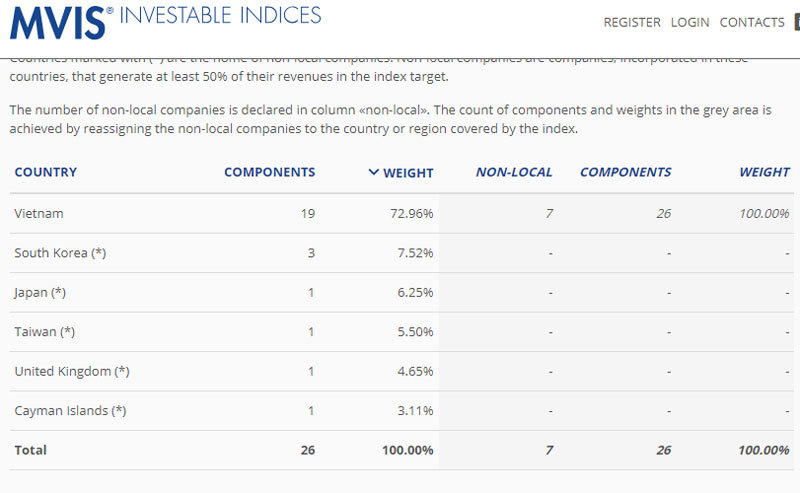Click the MVIS Investable Indices logo
Image resolution: width=800 pixels, height=493 pixels.
(x=165, y=18)
